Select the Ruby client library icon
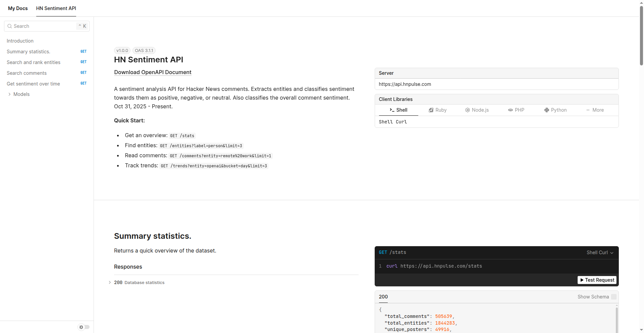644x333 pixels. click(x=431, y=110)
